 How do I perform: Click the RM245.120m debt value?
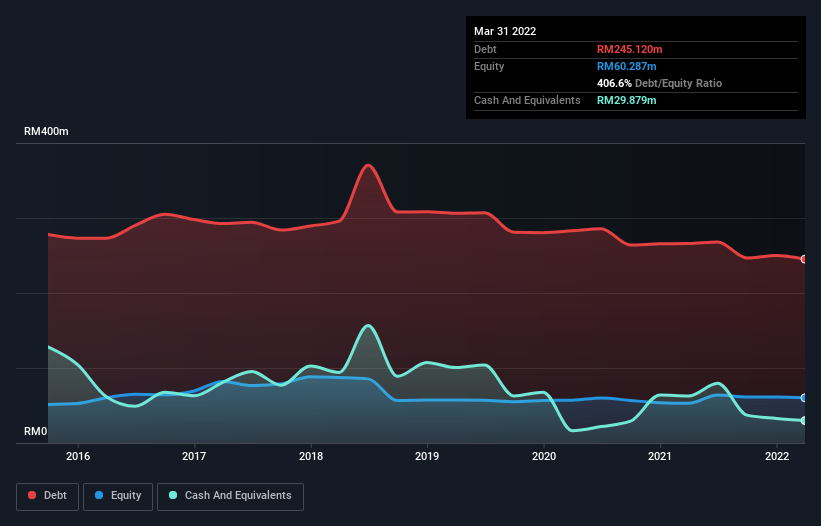(x=629, y=49)
